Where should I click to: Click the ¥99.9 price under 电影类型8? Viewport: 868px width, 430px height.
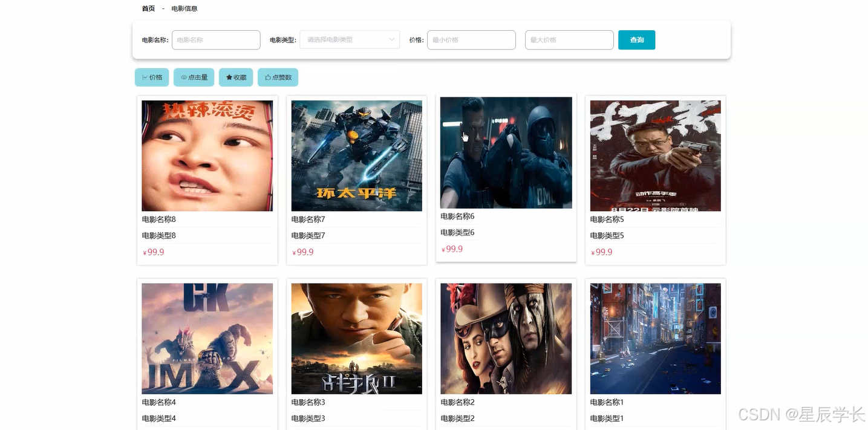pyautogui.click(x=154, y=252)
